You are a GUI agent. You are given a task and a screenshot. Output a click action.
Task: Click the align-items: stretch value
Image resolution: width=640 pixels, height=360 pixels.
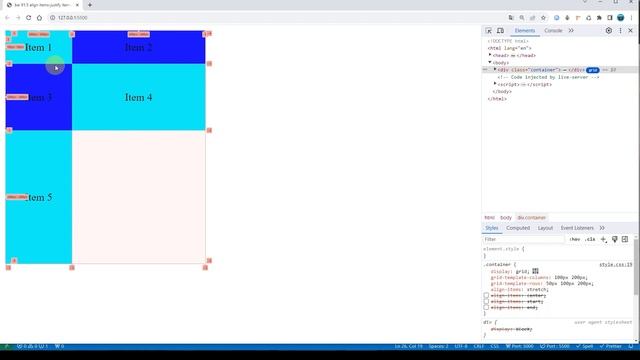537,289
